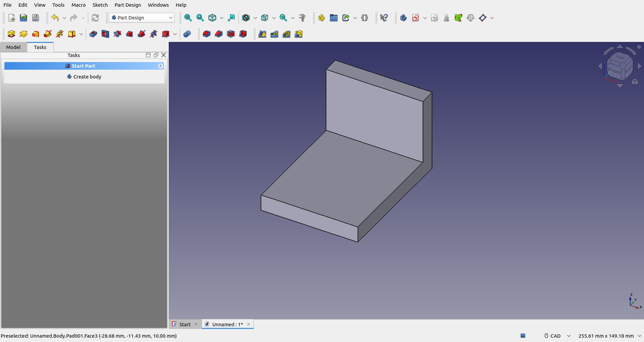
Task: Click the Save document icon
Action: pos(36,18)
